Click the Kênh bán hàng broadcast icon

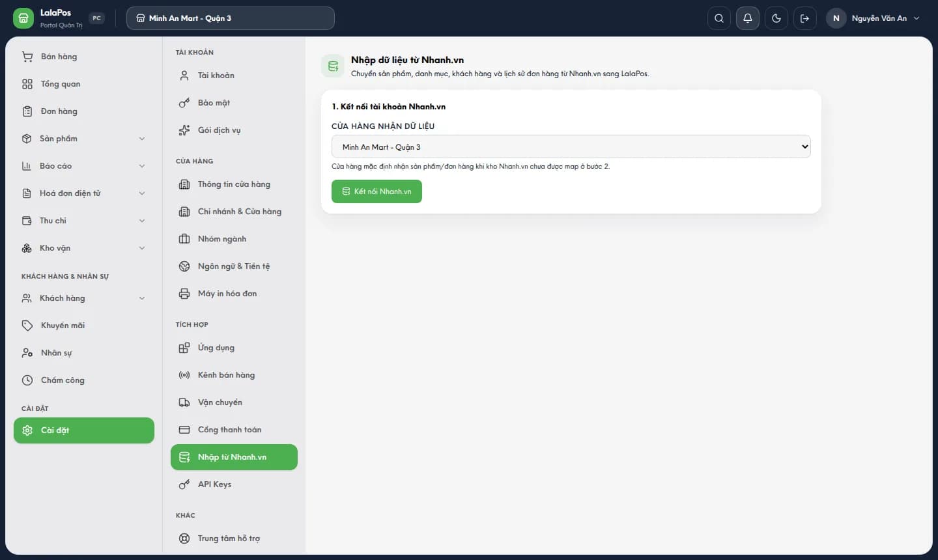click(x=184, y=375)
